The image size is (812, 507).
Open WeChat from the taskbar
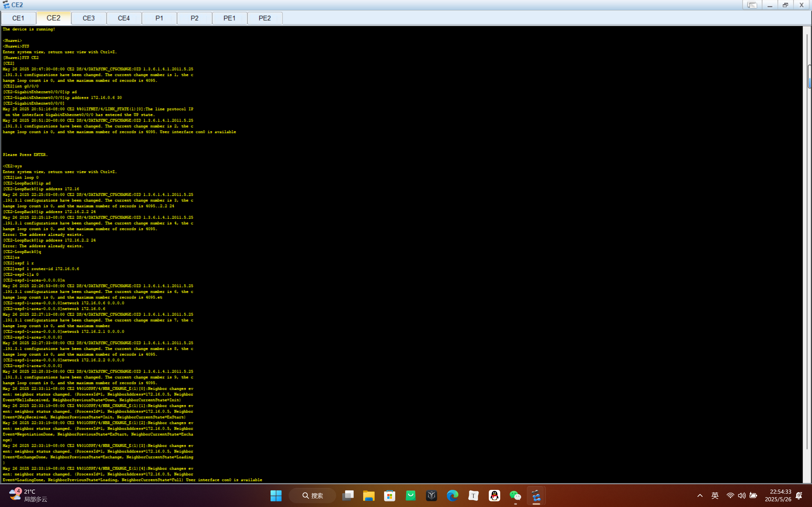515,496
